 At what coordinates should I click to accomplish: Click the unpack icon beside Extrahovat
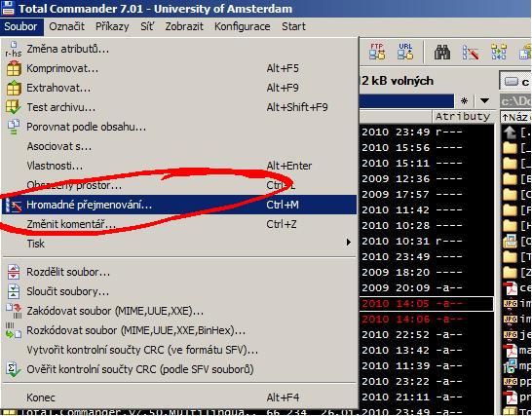pos(14,88)
